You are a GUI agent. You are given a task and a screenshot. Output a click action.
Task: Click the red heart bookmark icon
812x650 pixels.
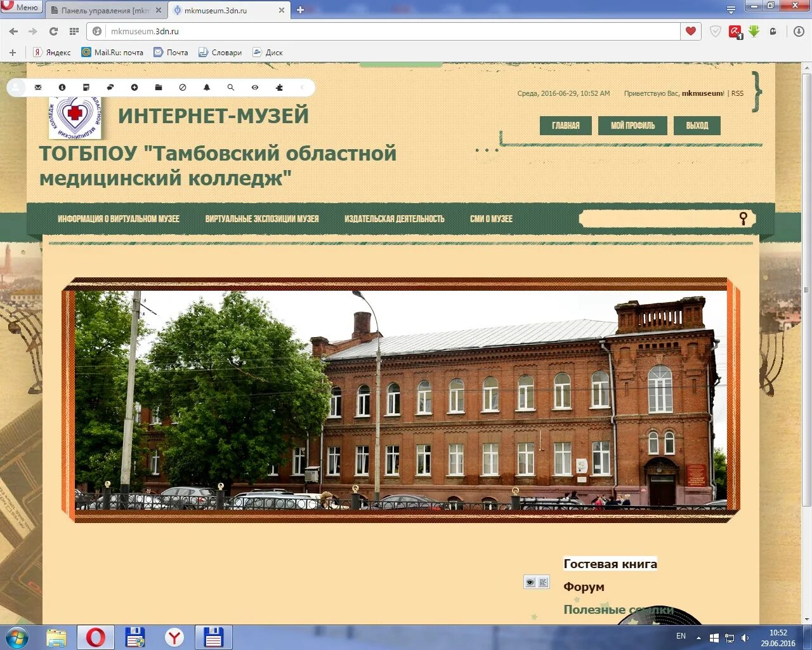pyautogui.click(x=691, y=31)
